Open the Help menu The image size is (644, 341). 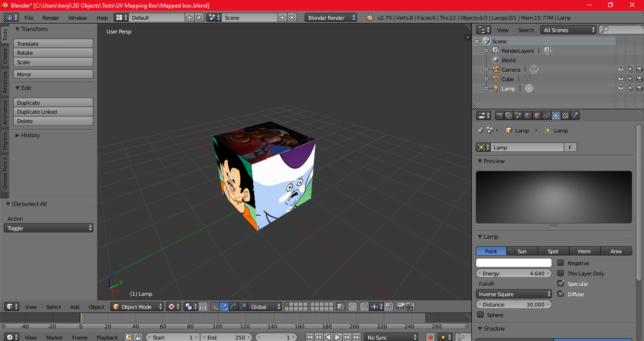click(x=102, y=17)
